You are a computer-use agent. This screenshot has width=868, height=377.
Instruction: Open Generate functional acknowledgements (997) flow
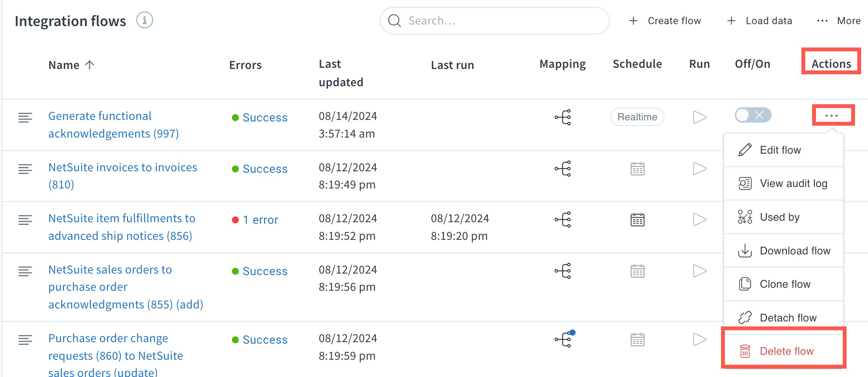[113, 125]
